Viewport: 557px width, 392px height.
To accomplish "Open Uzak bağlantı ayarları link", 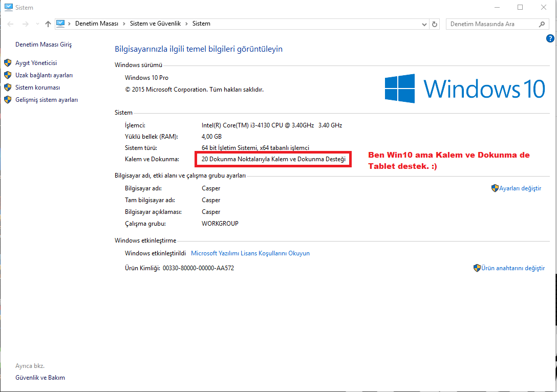I will pos(44,75).
